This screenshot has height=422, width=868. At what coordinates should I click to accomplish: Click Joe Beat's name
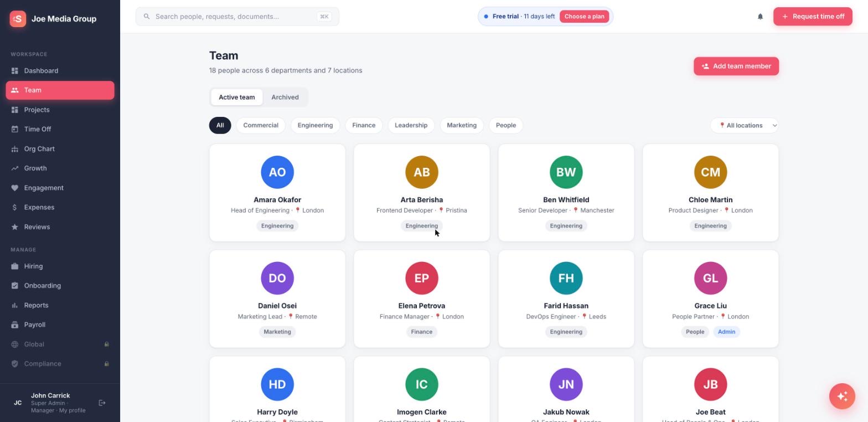(x=711, y=412)
